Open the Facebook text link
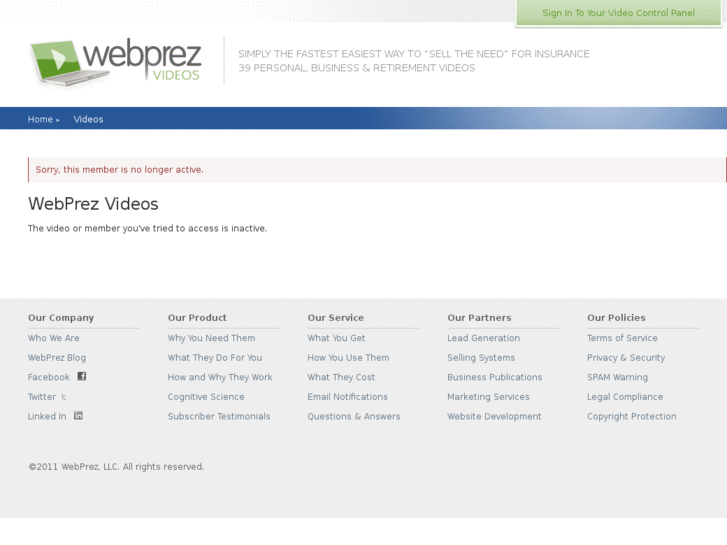Screen dimensions: 727x545 click(49, 377)
